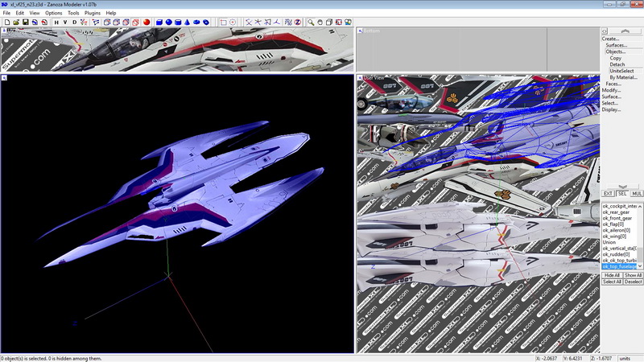
Task: Click the Open file folder icon
Action: (16, 23)
